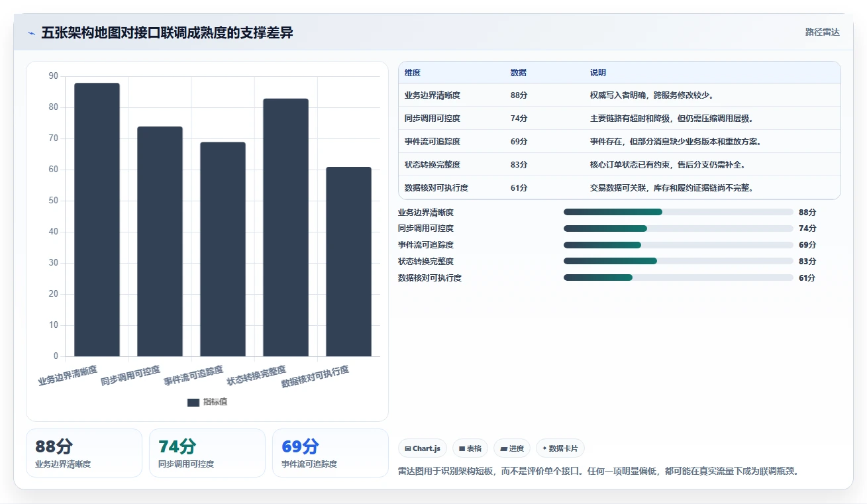867x504 pixels.
Task: Click the 数据核对可执行度 progress bar showing 61分
Action: click(678, 277)
